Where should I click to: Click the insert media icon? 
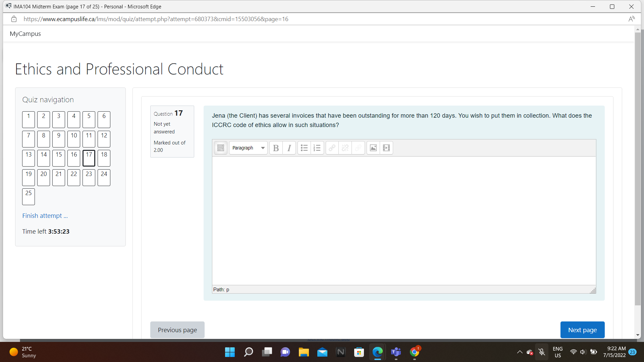386,148
